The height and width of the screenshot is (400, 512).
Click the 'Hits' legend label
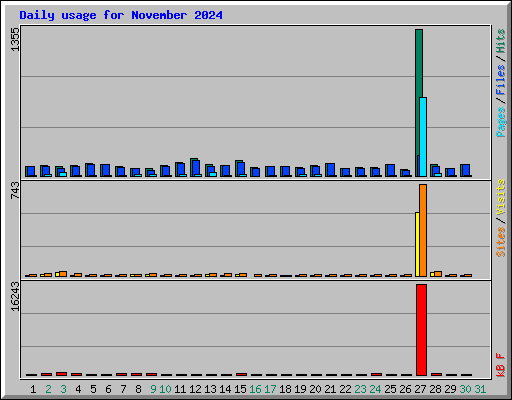500,41
